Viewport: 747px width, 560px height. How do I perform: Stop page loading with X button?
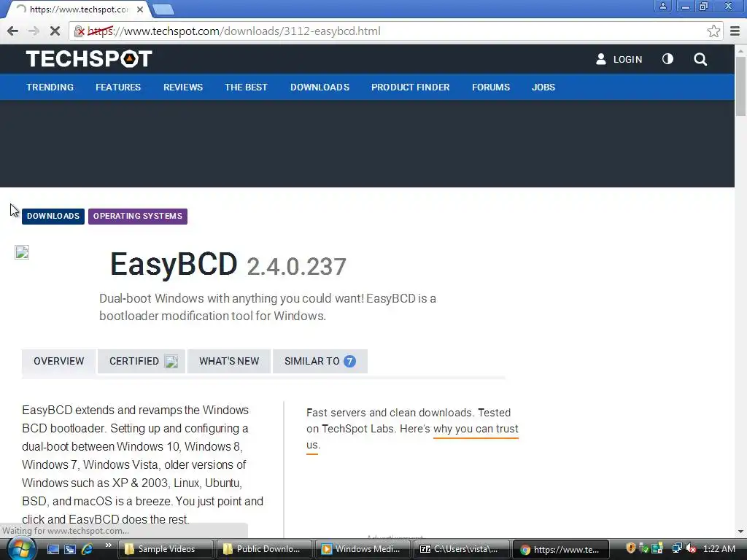point(55,31)
